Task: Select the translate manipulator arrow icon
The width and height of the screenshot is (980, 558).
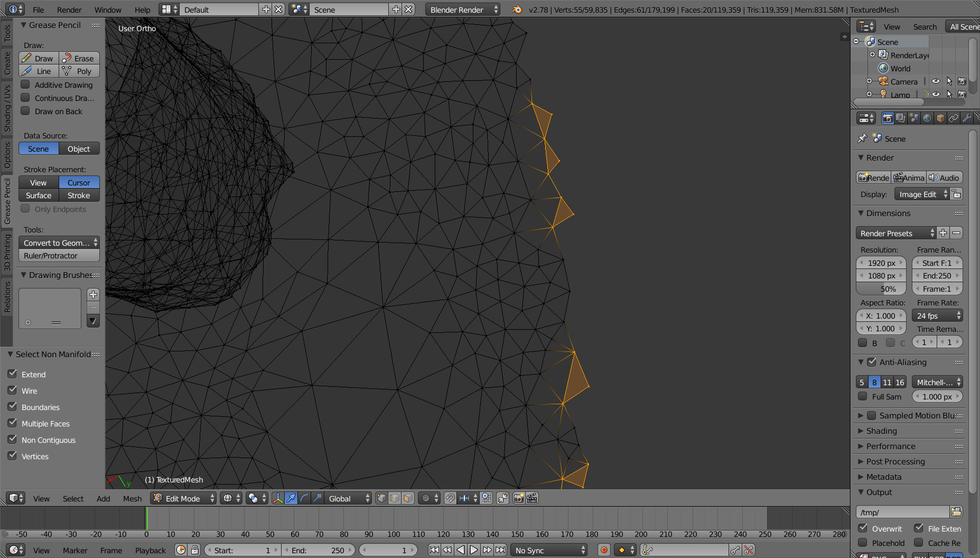Action: [x=291, y=498]
